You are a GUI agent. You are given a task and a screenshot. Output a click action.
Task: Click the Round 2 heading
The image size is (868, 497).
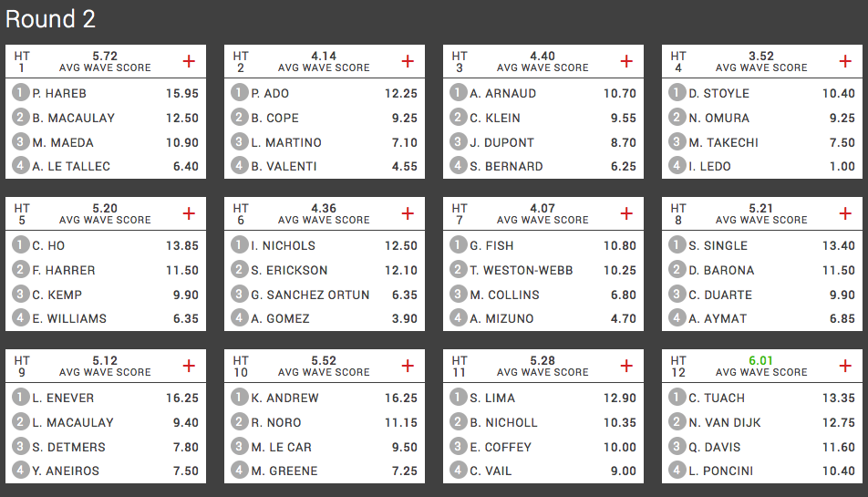(x=50, y=20)
